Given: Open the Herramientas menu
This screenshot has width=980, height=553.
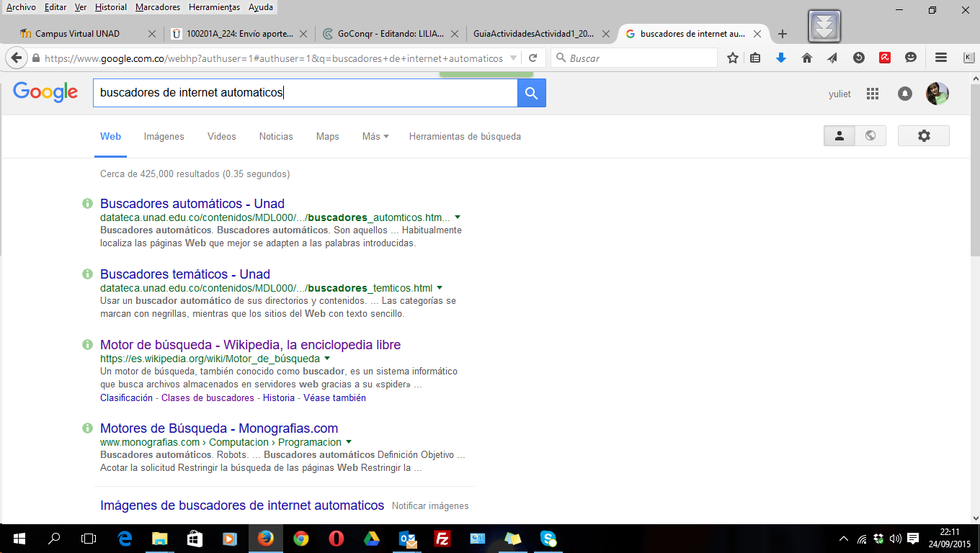Looking at the screenshot, I should click(x=214, y=7).
